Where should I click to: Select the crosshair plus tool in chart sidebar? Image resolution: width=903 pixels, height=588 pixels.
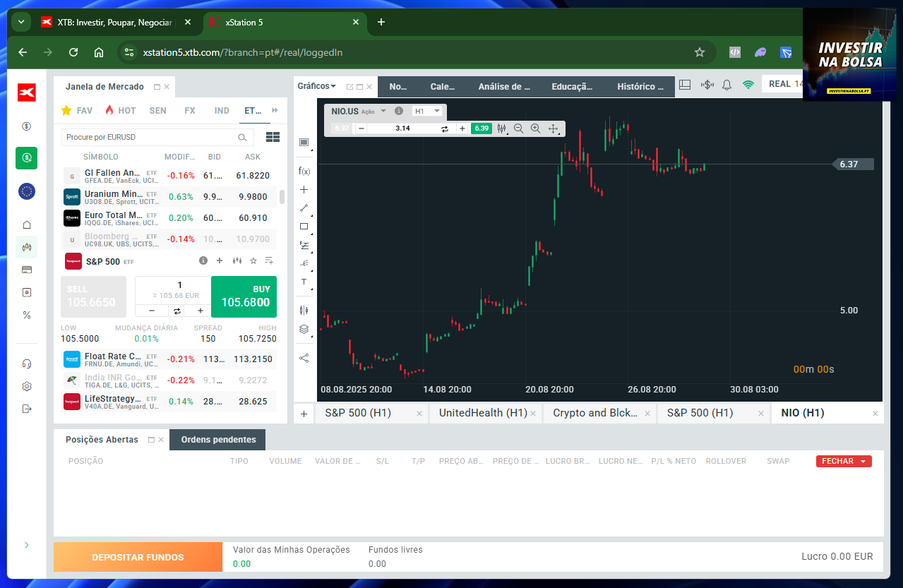[x=304, y=190]
